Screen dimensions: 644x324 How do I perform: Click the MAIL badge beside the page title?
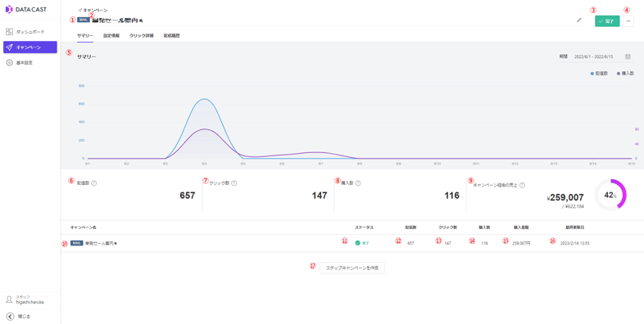point(84,20)
